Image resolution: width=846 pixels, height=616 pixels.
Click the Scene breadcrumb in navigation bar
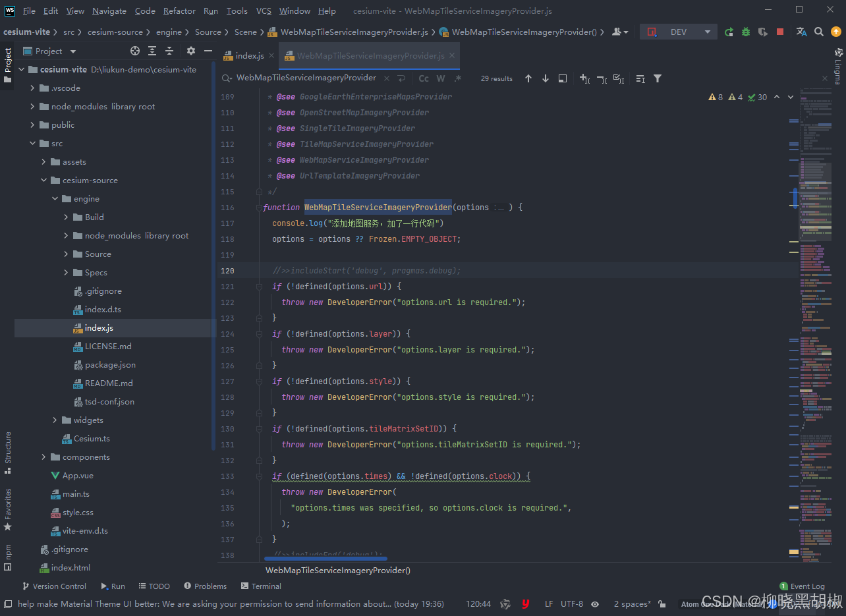pos(245,32)
